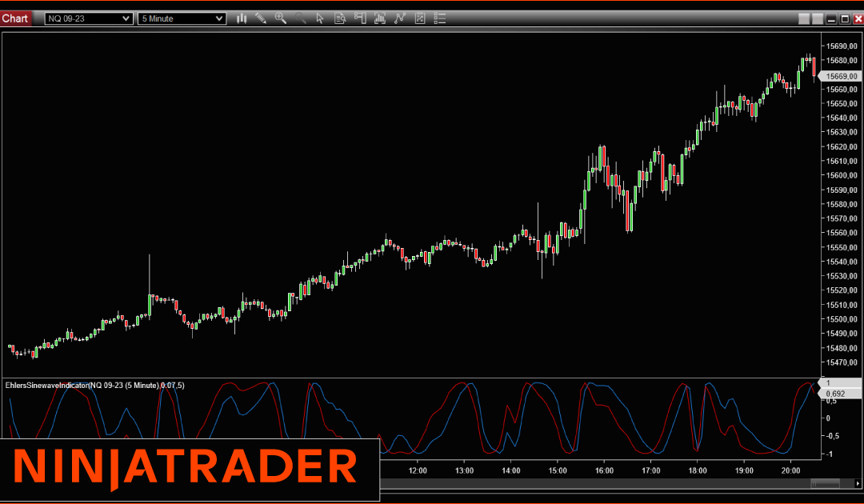Click the 15470,00 price axis label

pyautogui.click(x=842, y=362)
